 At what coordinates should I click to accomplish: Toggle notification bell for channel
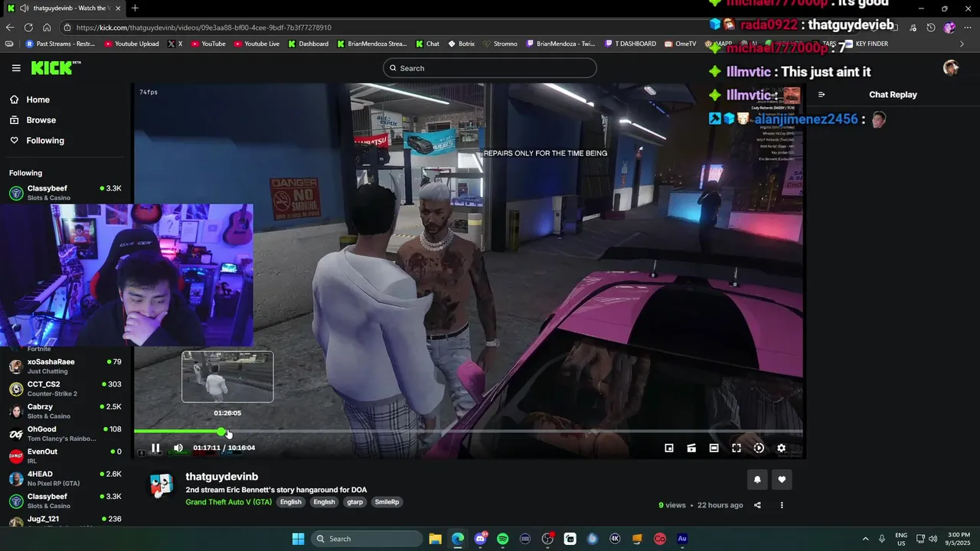[x=757, y=480]
